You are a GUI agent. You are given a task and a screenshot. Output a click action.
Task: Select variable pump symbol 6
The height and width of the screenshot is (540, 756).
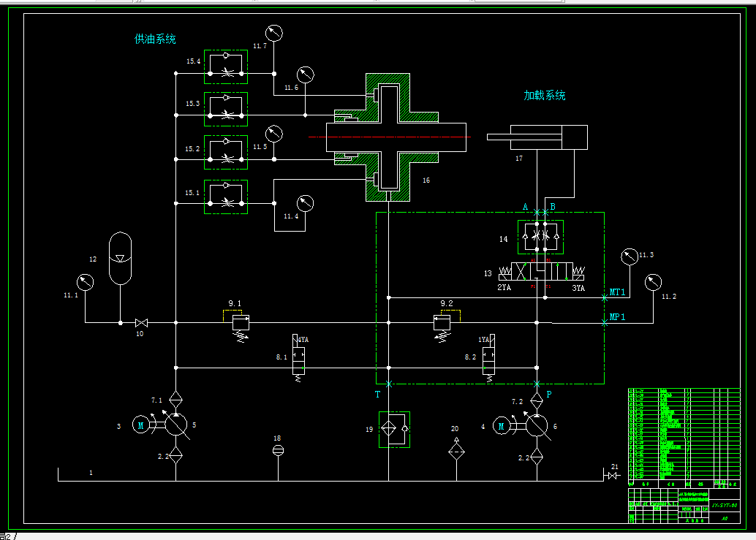click(537, 425)
